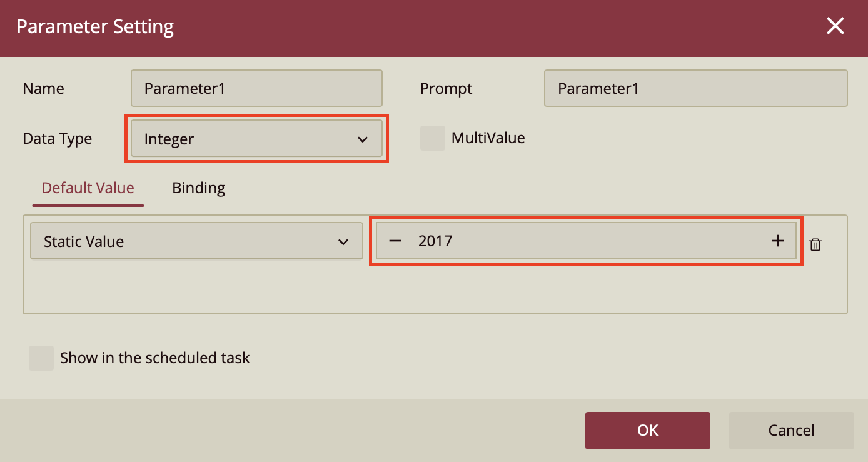Switch to the Binding tab
868x462 pixels.
(198, 188)
